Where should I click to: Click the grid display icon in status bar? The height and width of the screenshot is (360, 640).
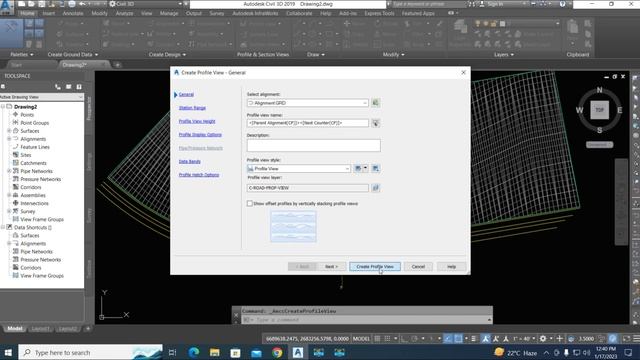tap(378, 338)
